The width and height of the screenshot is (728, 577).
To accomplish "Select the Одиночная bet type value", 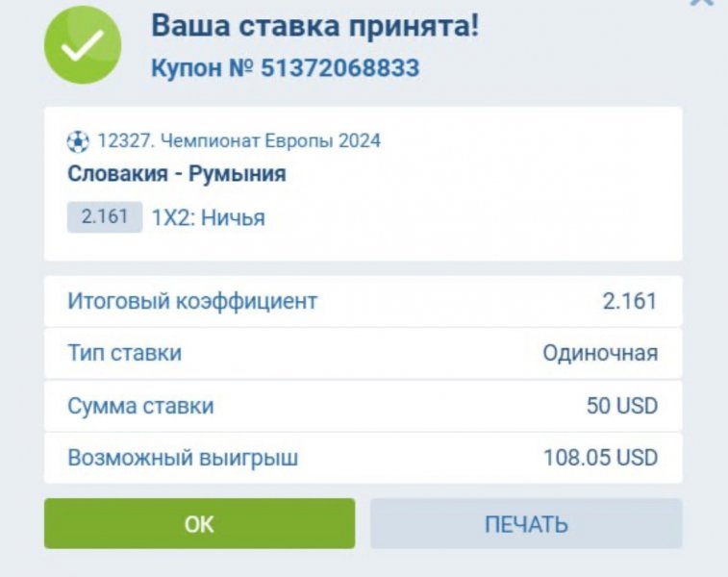I will click(600, 353).
